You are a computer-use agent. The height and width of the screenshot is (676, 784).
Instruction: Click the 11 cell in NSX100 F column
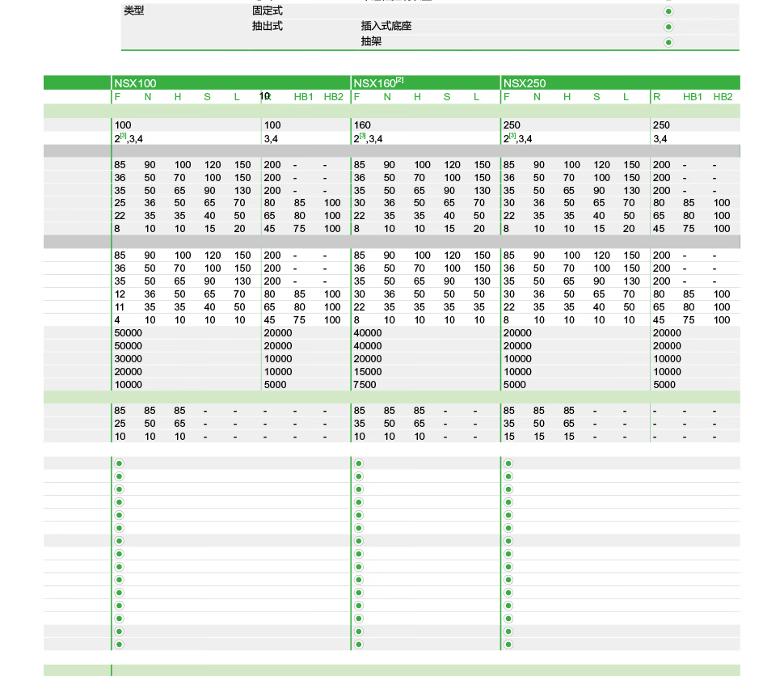pyautogui.click(x=119, y=307)
